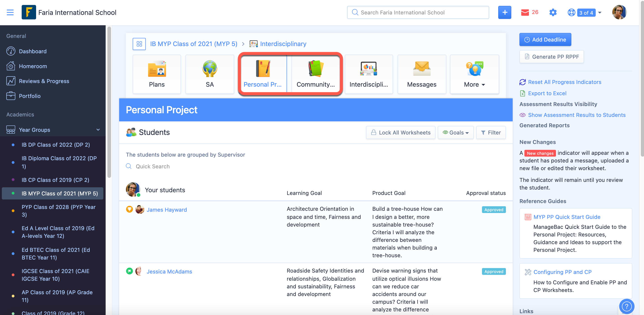Select IB Diploma Class of 2022 (DP 1)

pos(59,162)
